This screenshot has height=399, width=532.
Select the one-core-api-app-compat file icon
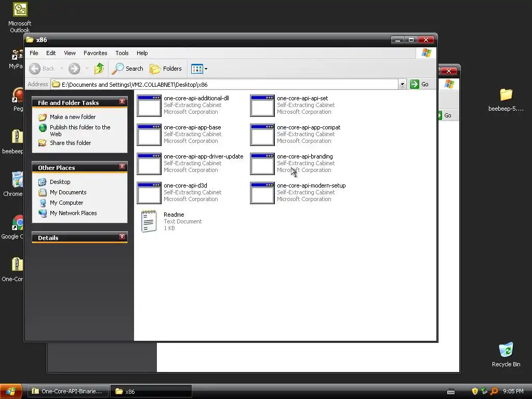(262, 135)
